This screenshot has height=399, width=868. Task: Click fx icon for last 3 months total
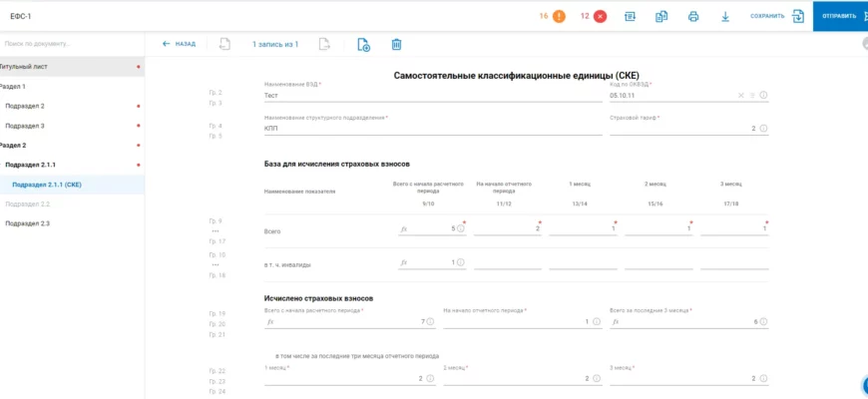click(616, 321)
